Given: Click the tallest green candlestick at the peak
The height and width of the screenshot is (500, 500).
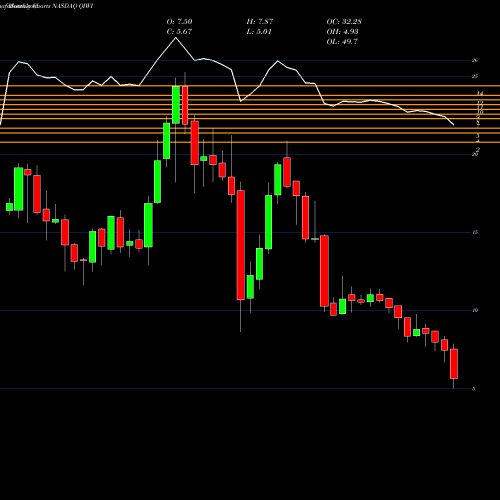Looking at the screenshot, I should tap(176, 105).
